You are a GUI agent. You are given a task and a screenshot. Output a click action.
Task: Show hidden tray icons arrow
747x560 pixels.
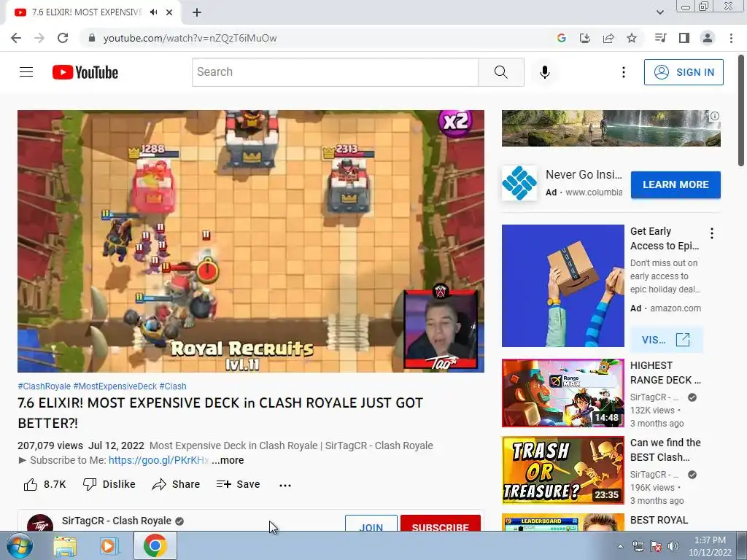620,546
